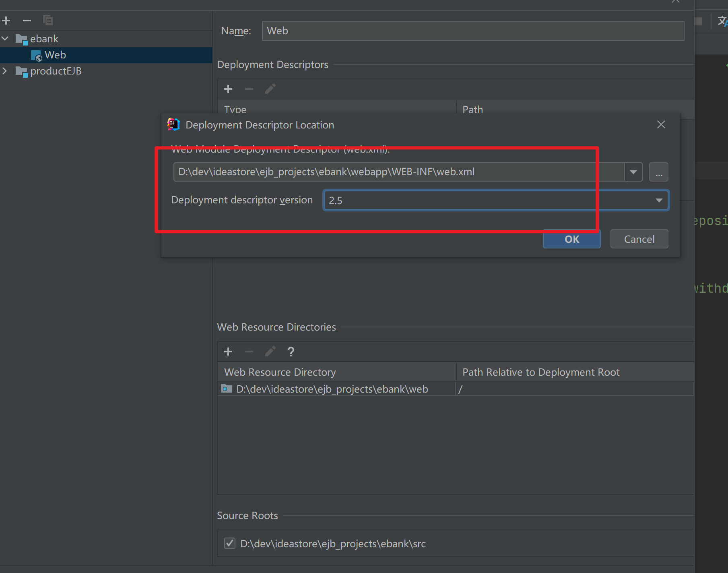Click the remove minus icon above the module tree

[x=27, y=21]
